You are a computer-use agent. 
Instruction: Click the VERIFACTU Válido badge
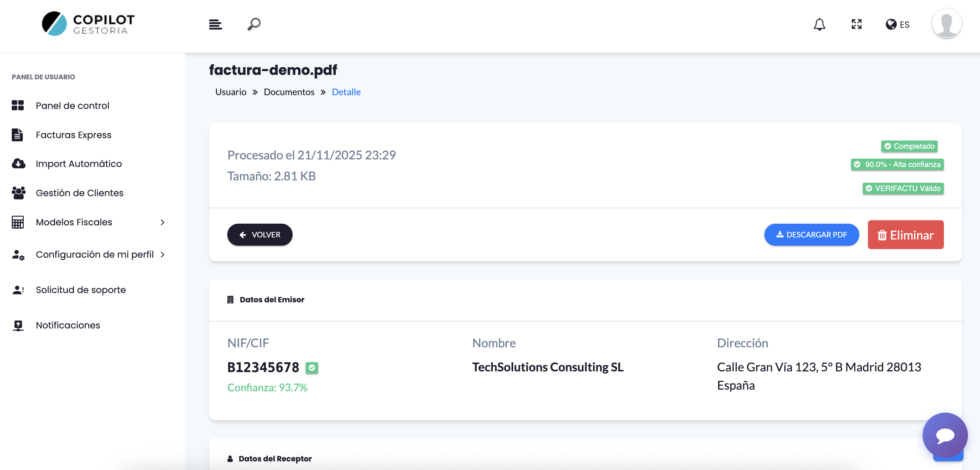coord(903,188)
